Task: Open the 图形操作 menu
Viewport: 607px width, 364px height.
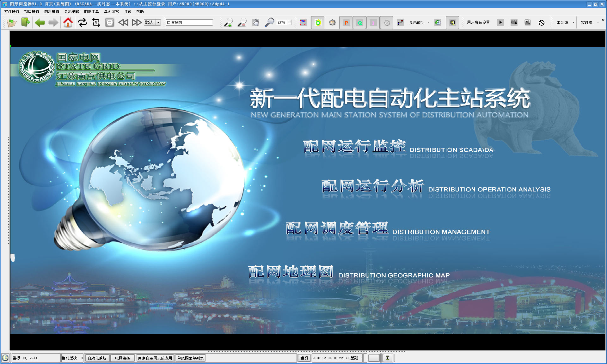Action: [52, 12]
